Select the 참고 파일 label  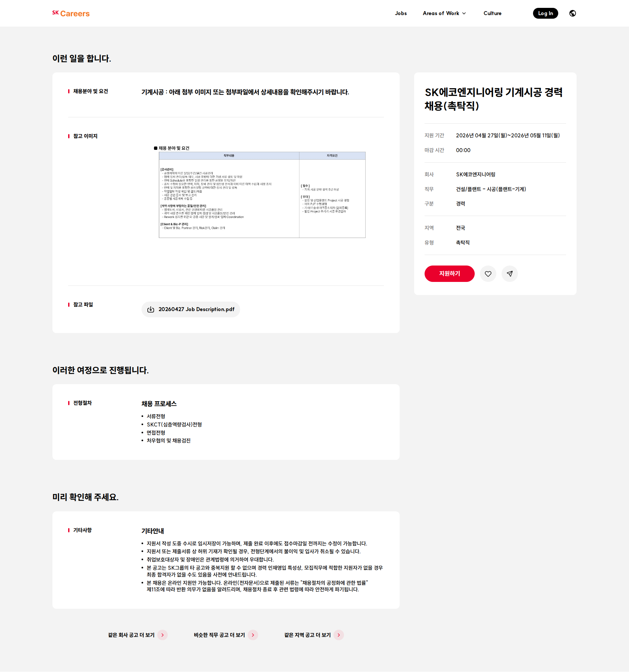tap(83, 305)
